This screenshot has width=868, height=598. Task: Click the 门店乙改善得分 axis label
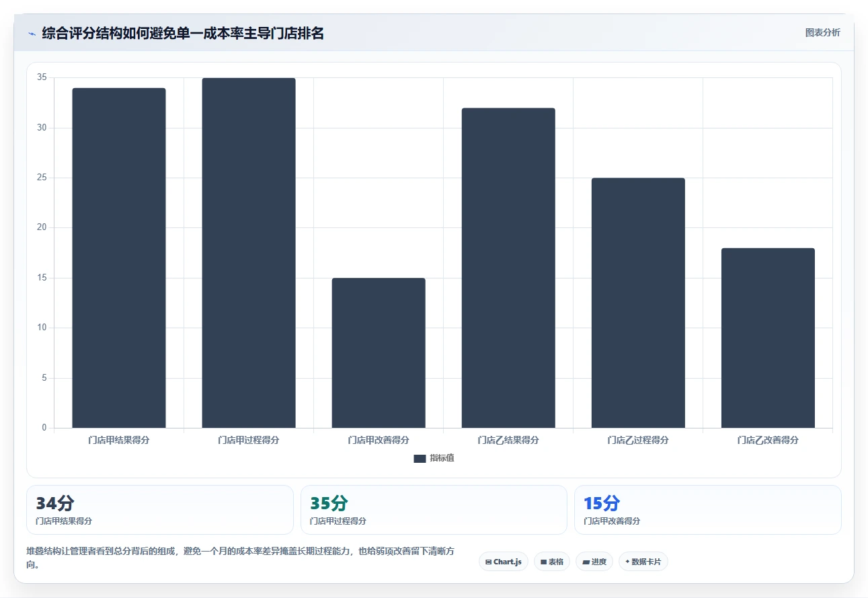[x=768, y=440]
